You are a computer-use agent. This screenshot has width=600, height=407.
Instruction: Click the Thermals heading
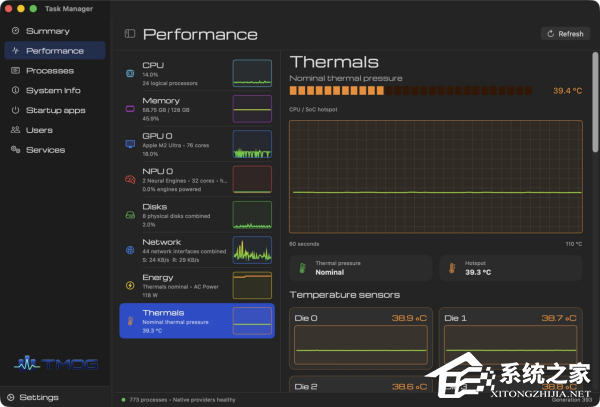point(334,62)
